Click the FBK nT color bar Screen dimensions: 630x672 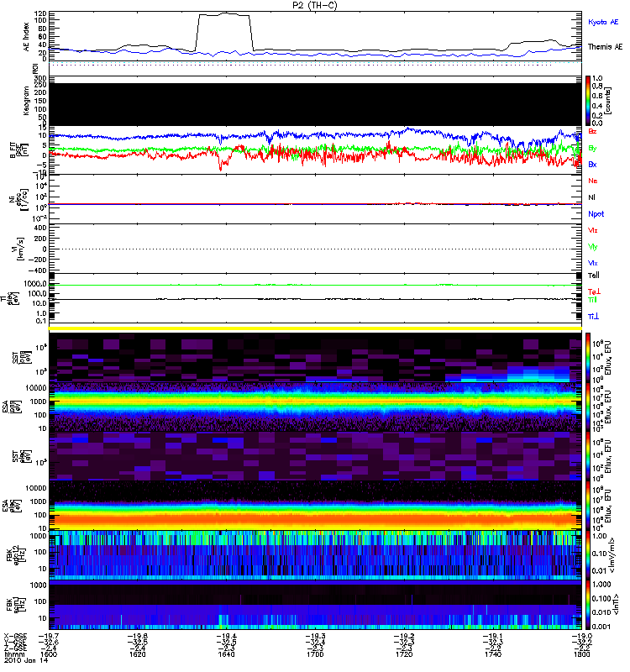(x=588, y=605)
